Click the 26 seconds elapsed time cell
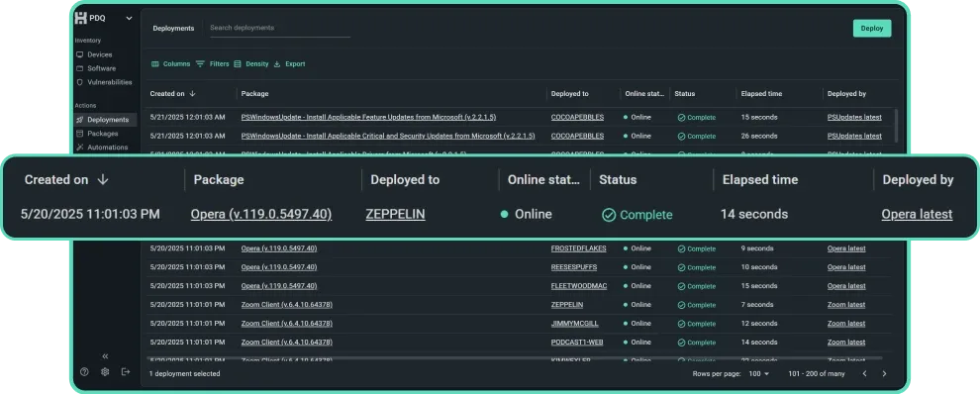Image resolution: width=980 pixels, height=394 pixels. pyautogui.click(x=759, y=136)
